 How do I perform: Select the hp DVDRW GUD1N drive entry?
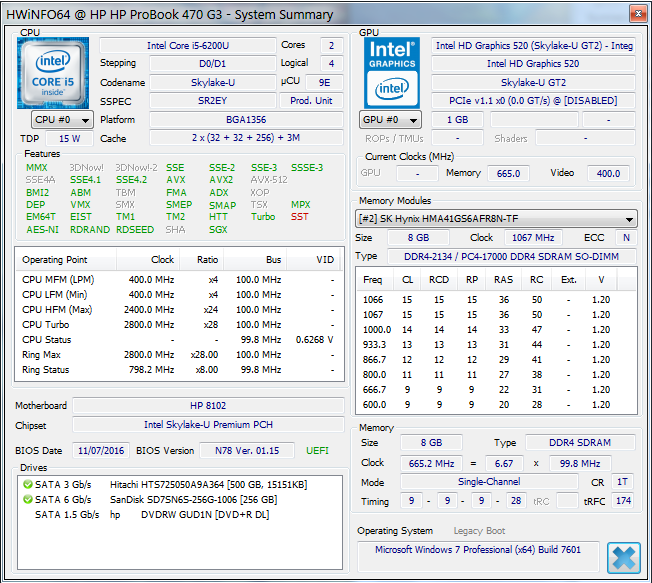coord(179,514)
